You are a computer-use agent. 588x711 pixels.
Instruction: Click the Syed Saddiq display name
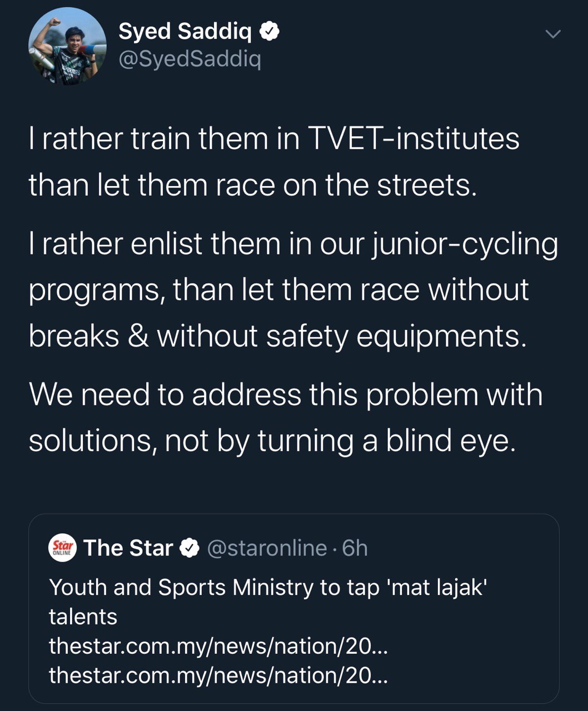[x=185, y=32]
